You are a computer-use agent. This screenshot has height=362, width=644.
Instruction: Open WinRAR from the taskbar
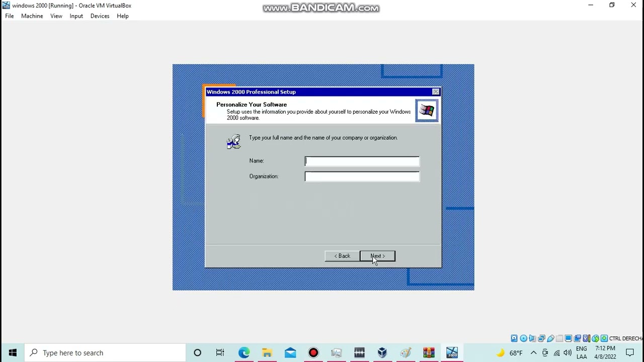(x=429, y=353)
